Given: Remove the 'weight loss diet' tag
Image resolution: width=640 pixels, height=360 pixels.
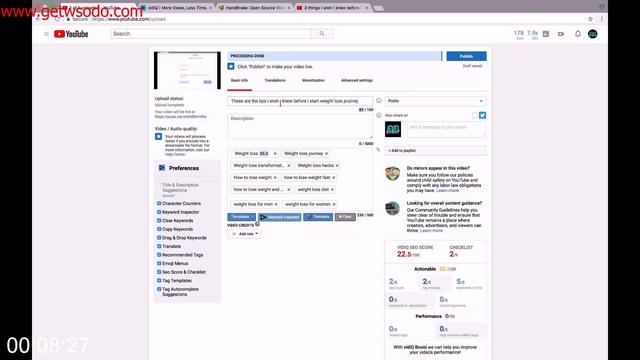Looking at the screenshot, I should pyautogui.click(x=332, y=190).
